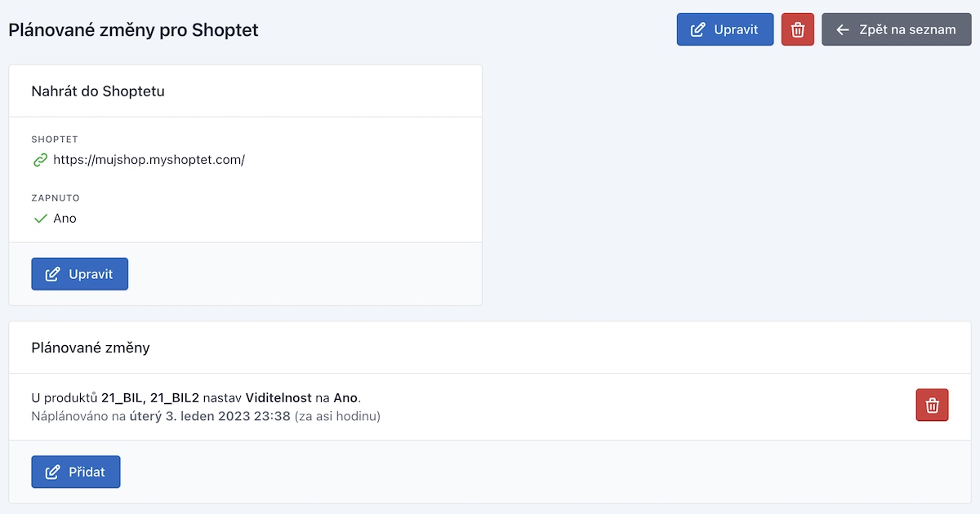Open the https://mujshop.myshoptet.com/ link
Screen dimensions: 980x514
click(149, 160)
